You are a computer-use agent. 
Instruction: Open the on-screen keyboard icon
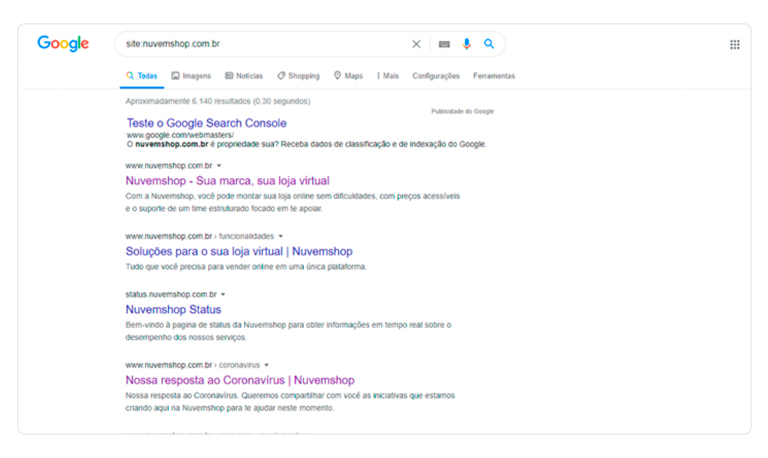[x=444, y=44]
